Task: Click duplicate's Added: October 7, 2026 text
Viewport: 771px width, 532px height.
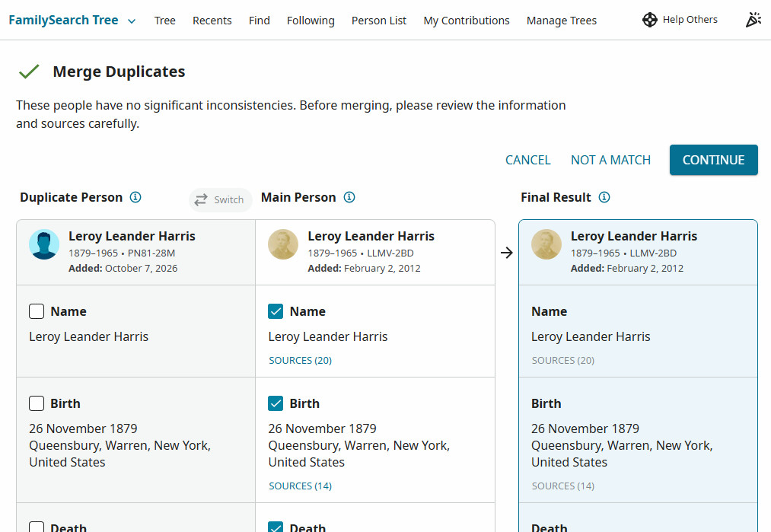Action: click(x=123, y=268)
